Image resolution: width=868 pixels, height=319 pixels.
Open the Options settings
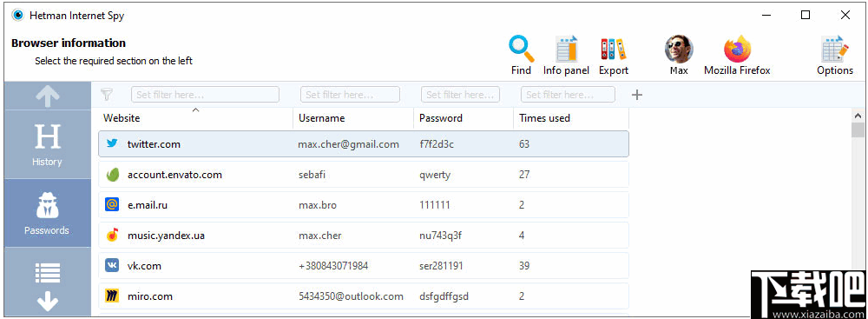click(835, 56)
